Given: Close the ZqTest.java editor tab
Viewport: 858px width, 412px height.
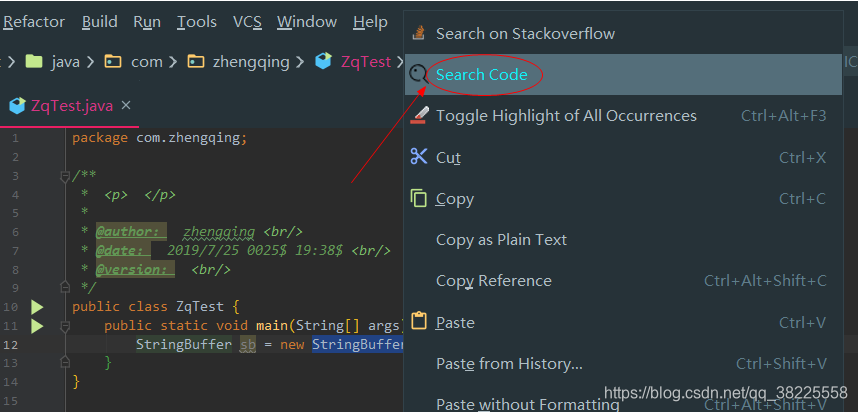Looking at the screenshot, I should point(126,105).
